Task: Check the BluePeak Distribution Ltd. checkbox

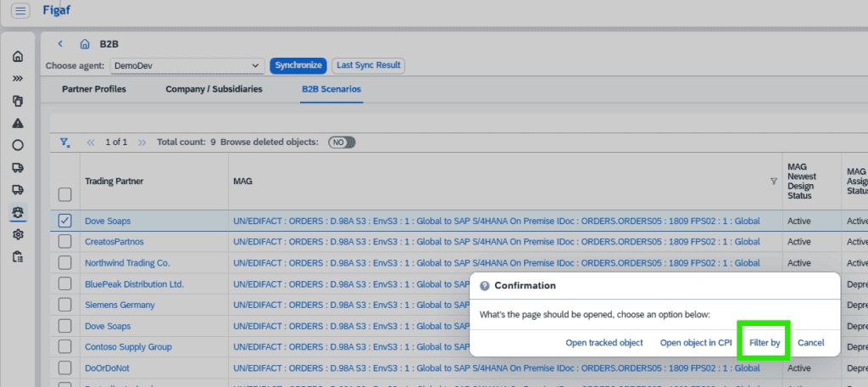Action: pyautogui.click(x=64, y=283)
